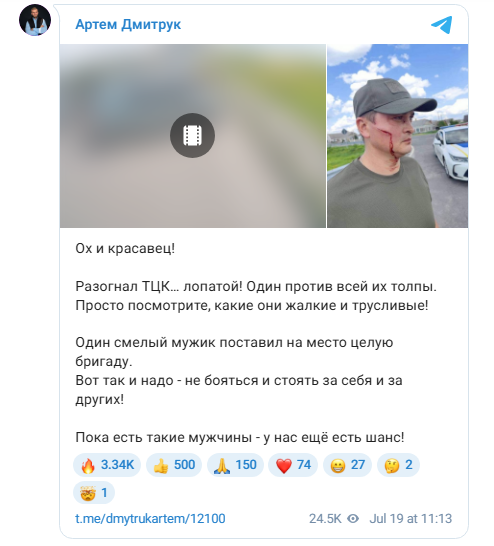Open the photo of man in cap

click(398, 136)
